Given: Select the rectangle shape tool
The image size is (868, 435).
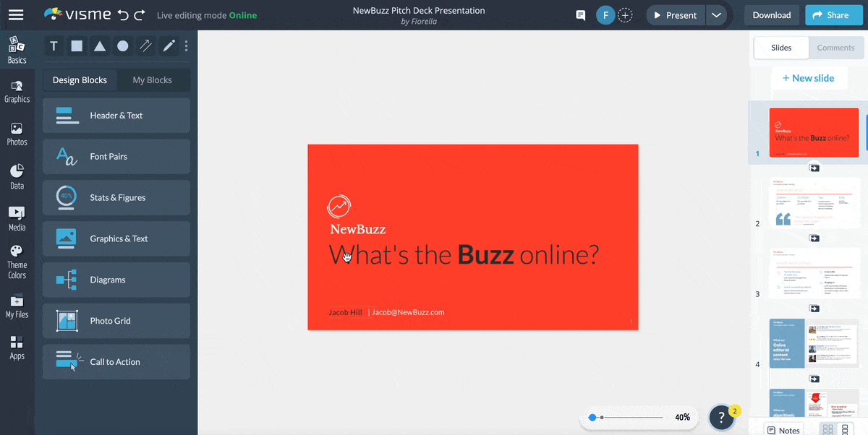Looking at the screenshot, I should pyautogui.click(x=77, y=46).
